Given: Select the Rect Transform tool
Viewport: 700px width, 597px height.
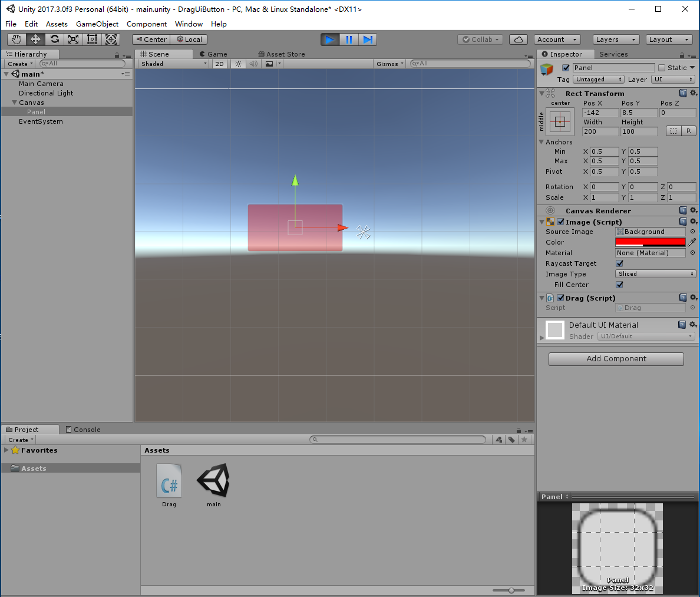Looking at the screenshot, I should click(x=92, y=39).
